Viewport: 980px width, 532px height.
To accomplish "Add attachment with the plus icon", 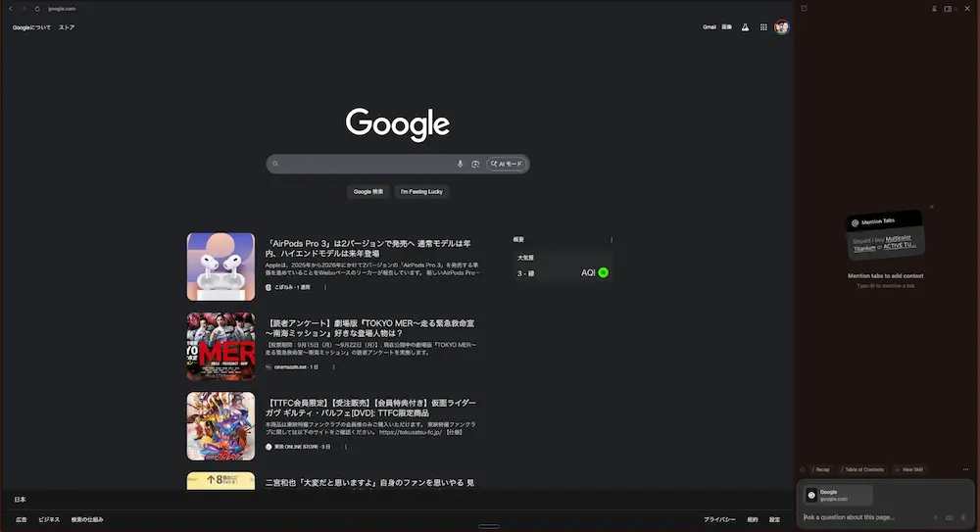I will pos(936,517).
